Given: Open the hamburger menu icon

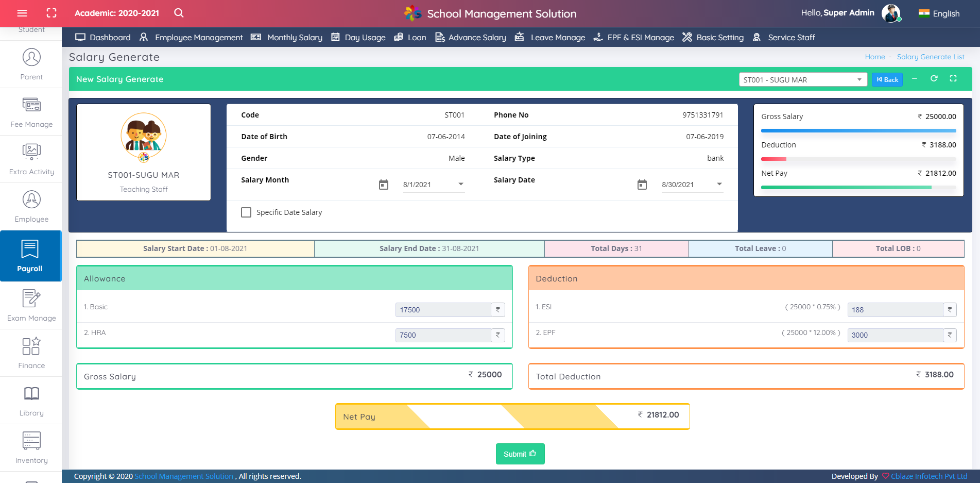Looking at the screenshot, I should (22, 13).
